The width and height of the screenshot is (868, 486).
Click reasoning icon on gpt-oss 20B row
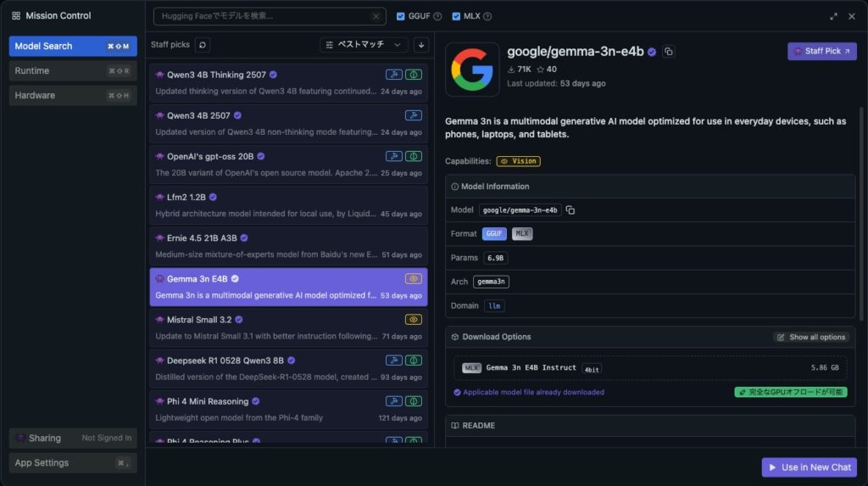click(x=414, y=156)
